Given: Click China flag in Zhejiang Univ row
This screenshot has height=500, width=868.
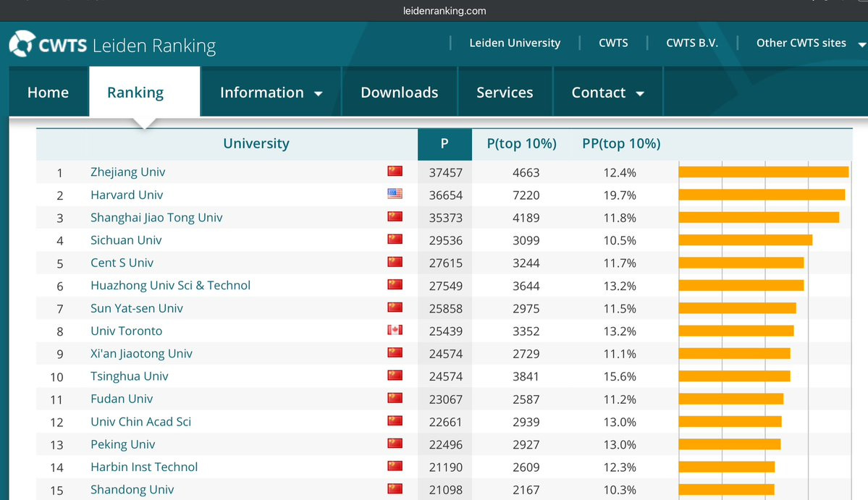Looking at the screenshot, I should [x=395, y=171].
